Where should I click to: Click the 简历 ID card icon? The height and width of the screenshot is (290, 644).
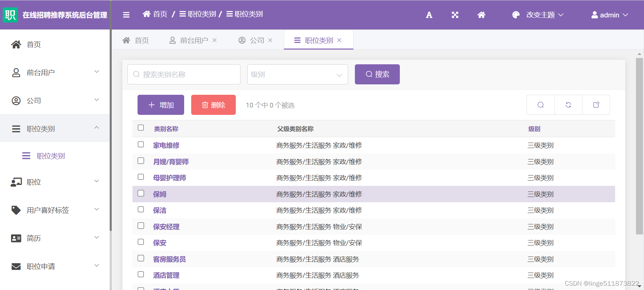click(x=16, y=238)
